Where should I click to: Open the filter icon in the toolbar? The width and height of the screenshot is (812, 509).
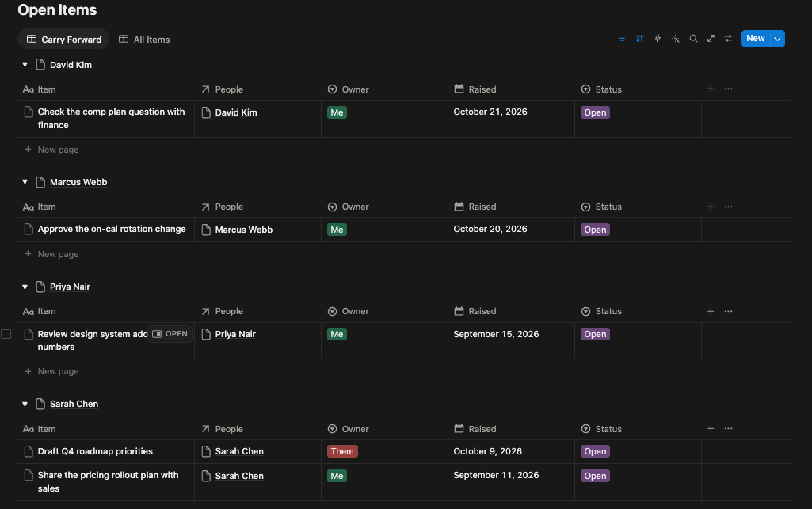tap(622, 39)
